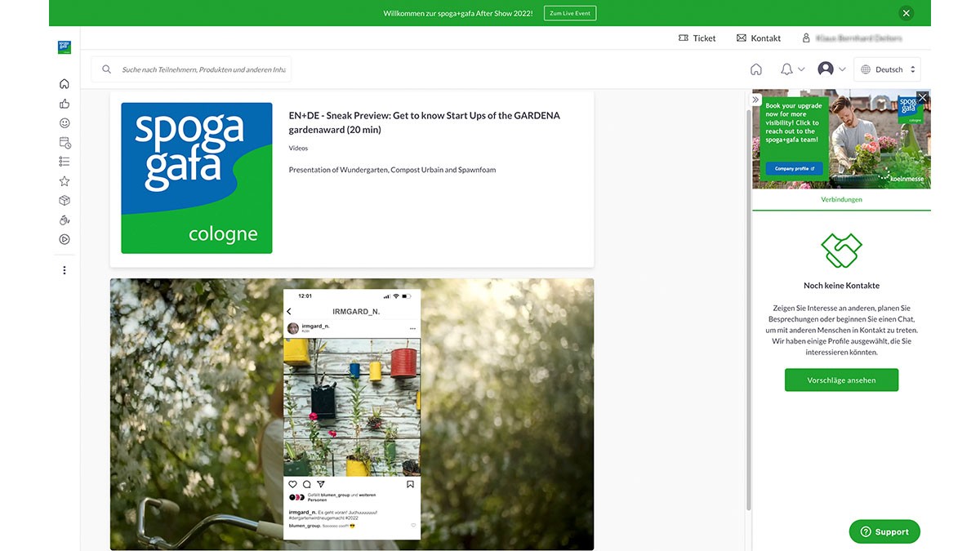Image resolution: width=980 pixels, height=551 pixels.
Task: Click the envelope Kontakt icon
Action: 742,38
